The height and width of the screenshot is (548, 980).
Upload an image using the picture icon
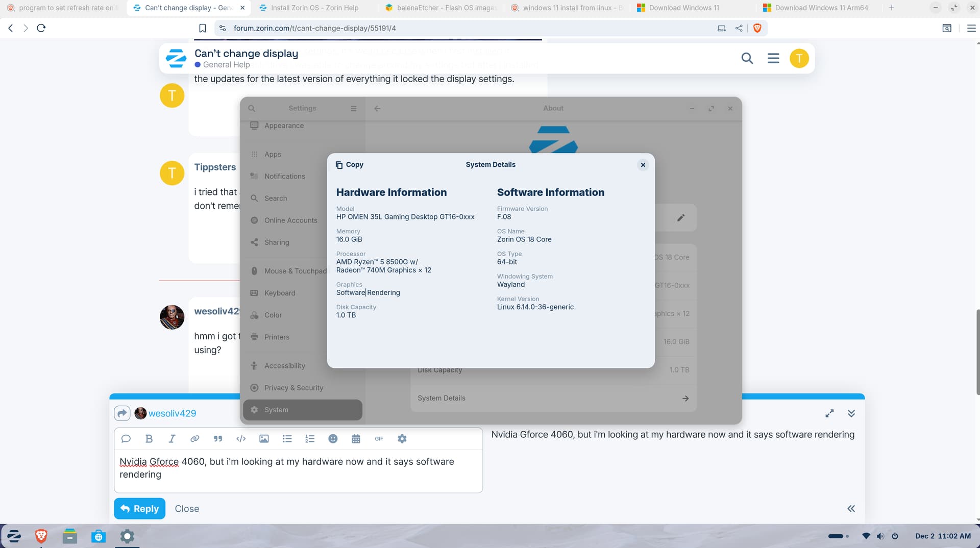(x=264, y=439)
